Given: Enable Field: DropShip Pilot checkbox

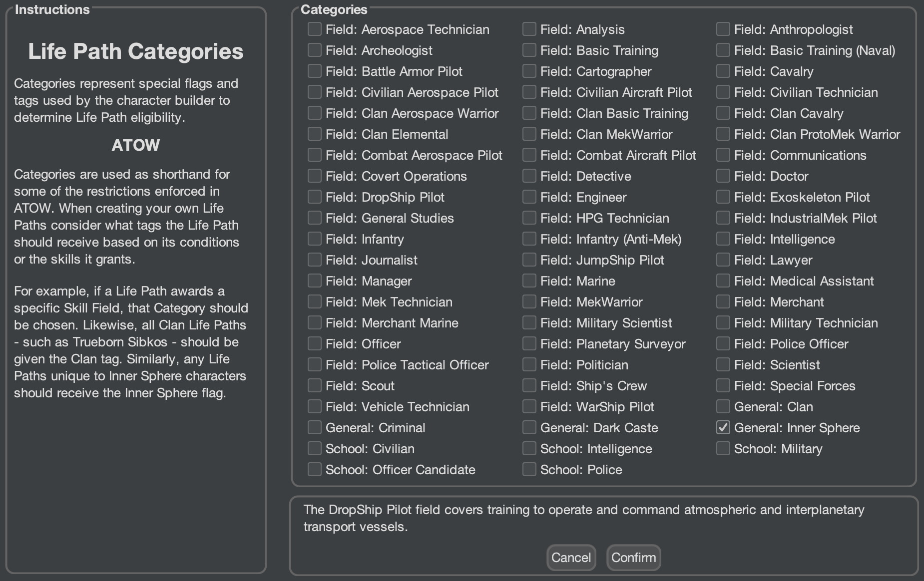Looking at the screenshot, I should 315,197.
